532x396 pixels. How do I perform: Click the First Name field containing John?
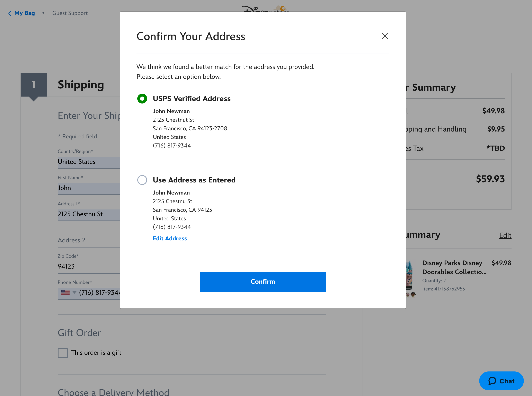tap(88, 188)
